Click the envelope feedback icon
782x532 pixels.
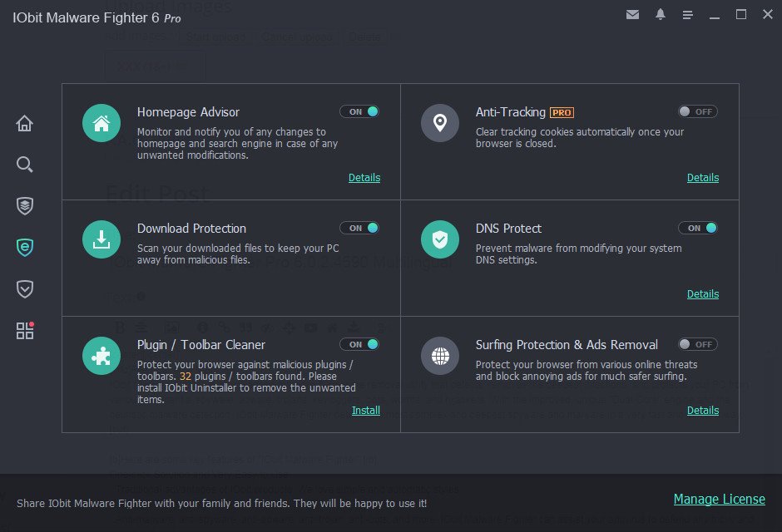click(633, 15)
